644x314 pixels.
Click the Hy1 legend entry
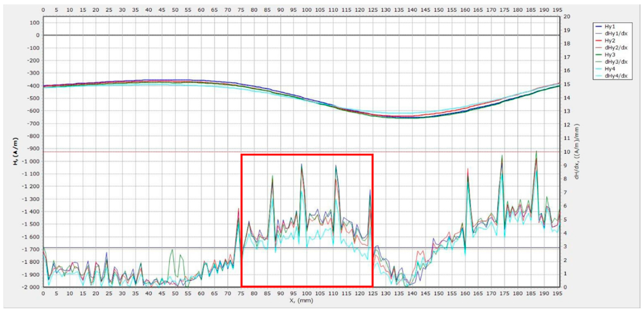(610, 27)
